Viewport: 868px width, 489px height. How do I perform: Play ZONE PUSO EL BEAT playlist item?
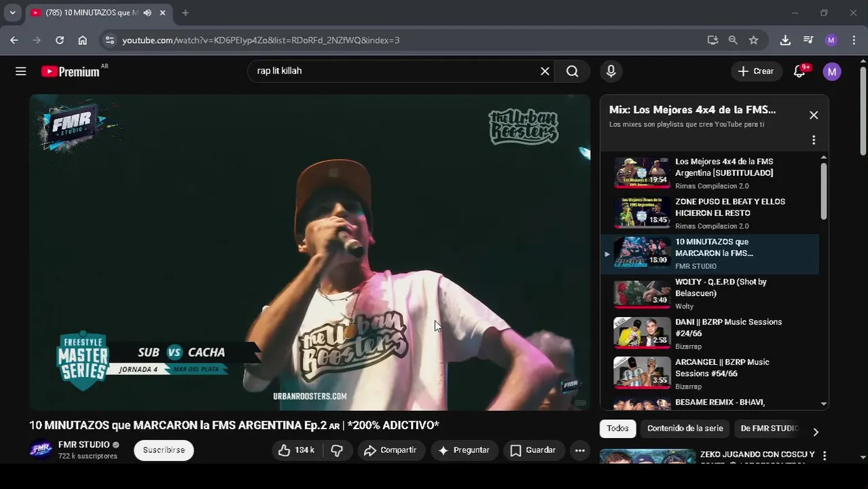click(x=710, y=214)
